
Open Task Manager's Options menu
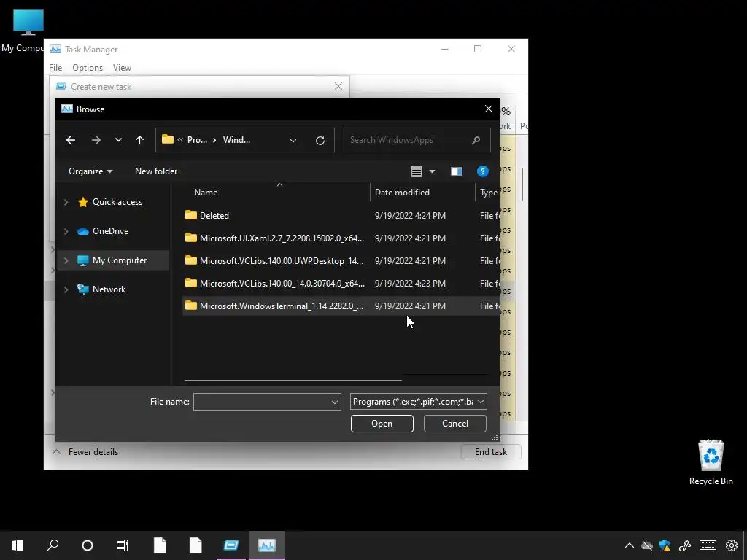coord(88,68)
